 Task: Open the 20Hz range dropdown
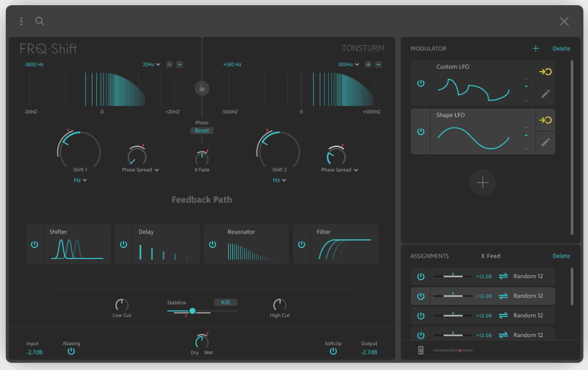tap(151, 65)
